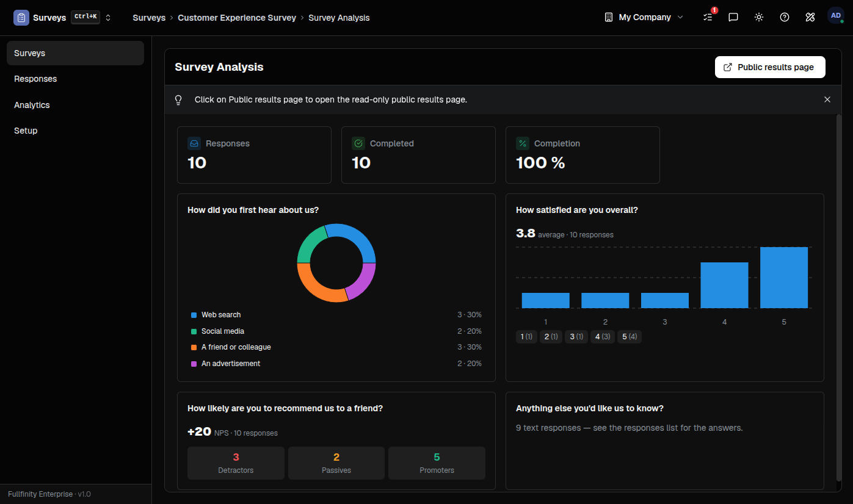Open the help question mark icon
Viewport: 853px width, 504px height.
tap(785, 17)
